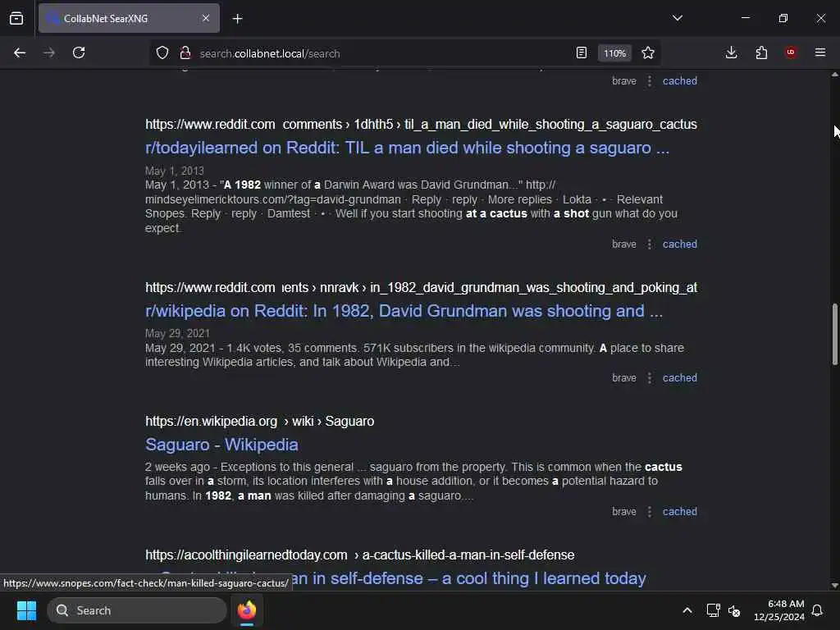The height and width of the screenshot is (630, 840).
Task: Click the brave engine label under the r/todayilearned result
Action: (624, 244)
